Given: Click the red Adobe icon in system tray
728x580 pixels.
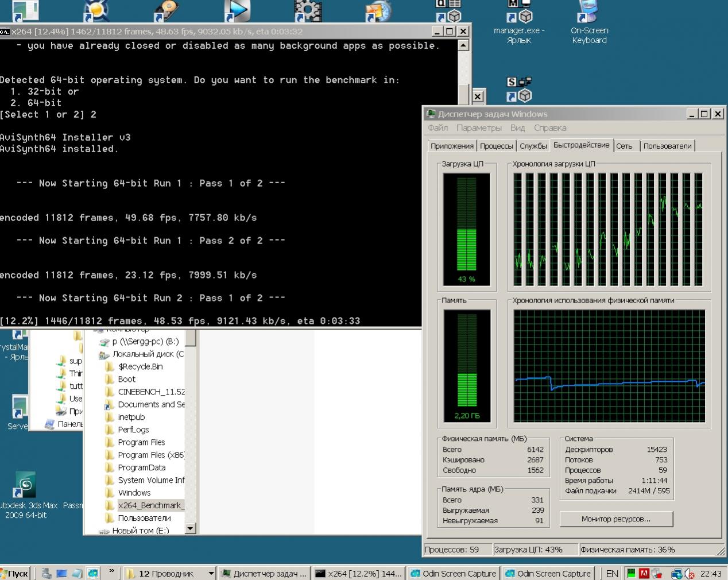Looking at the screenshot, I should [x=644, y=573].
